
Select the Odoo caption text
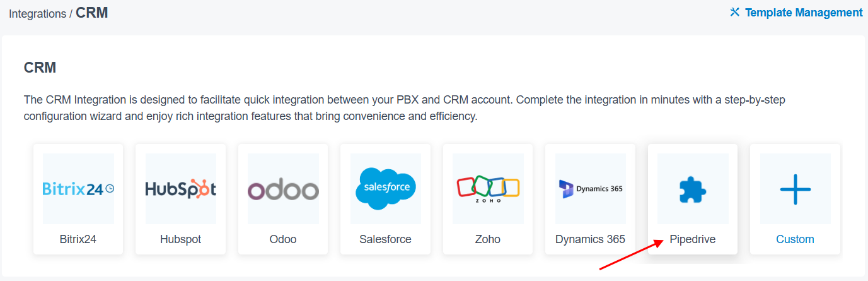[283, 239]
